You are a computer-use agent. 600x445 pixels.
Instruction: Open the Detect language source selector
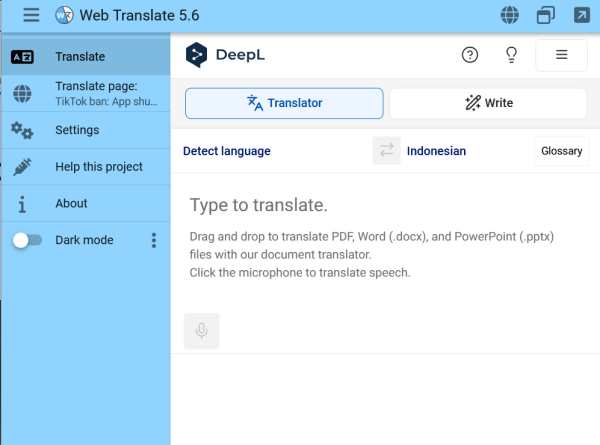click(227, 151)
